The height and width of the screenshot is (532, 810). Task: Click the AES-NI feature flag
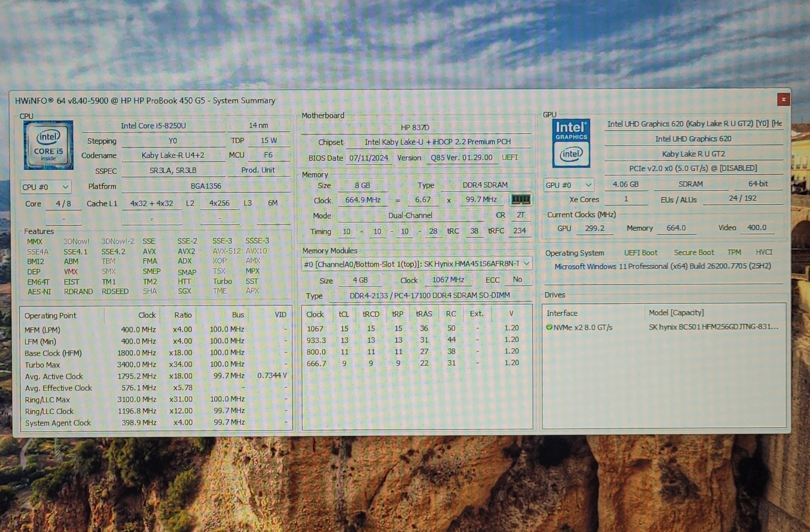click(x=39, y=292)
